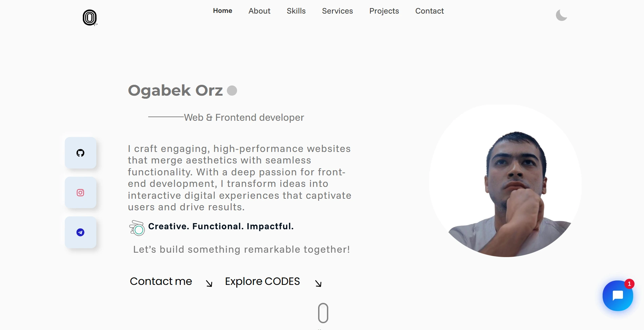Click the arrow beside Explore CODES
The height and width of the screenshot is (330, 644).
[x=318, y=283]
